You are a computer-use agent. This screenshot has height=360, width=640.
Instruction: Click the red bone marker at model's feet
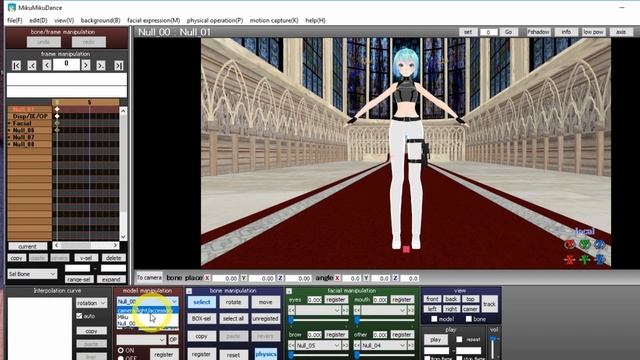pos(406,249)
